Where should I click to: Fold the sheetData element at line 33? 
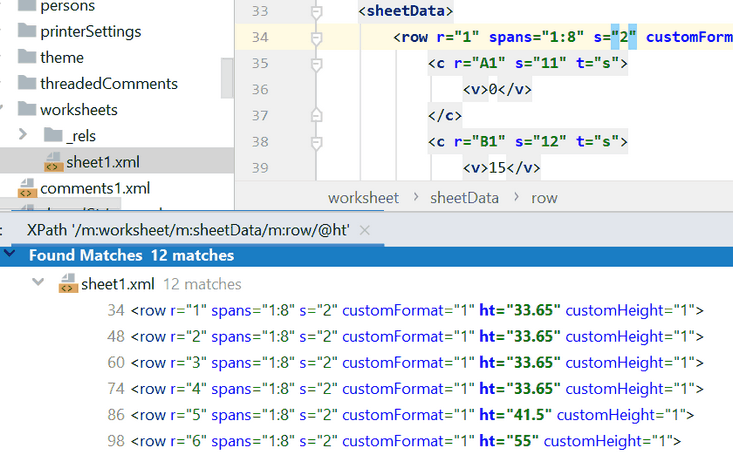[317, 13]
